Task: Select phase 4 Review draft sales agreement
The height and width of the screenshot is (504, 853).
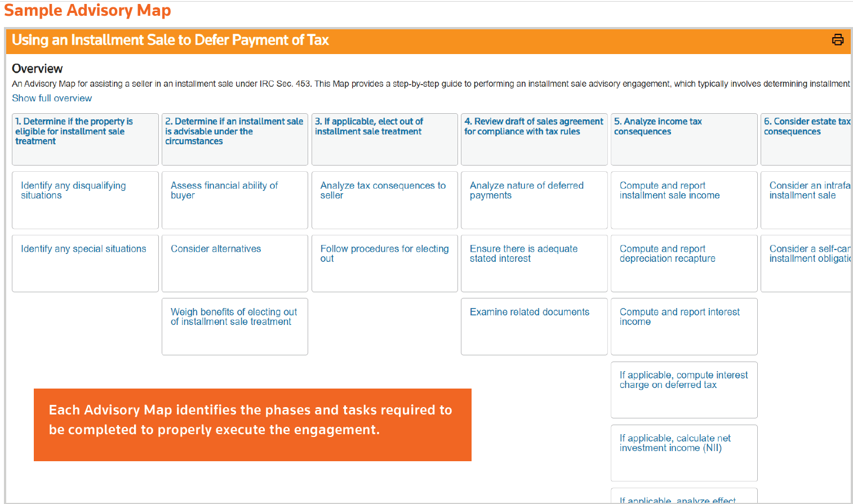Action: (x=533, y=127)
